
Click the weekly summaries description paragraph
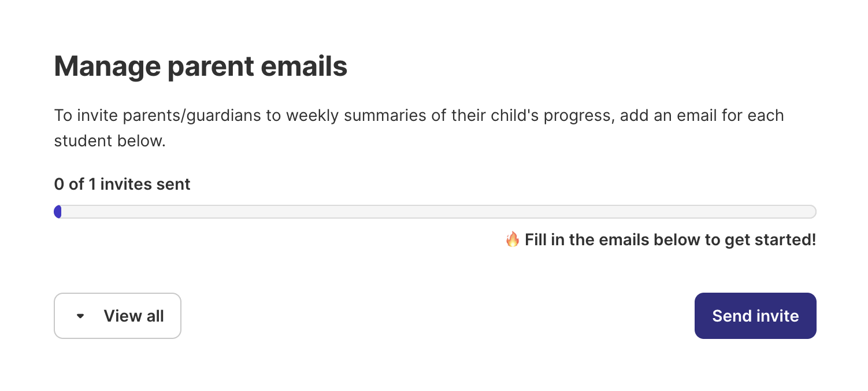[x=418, y=115]
